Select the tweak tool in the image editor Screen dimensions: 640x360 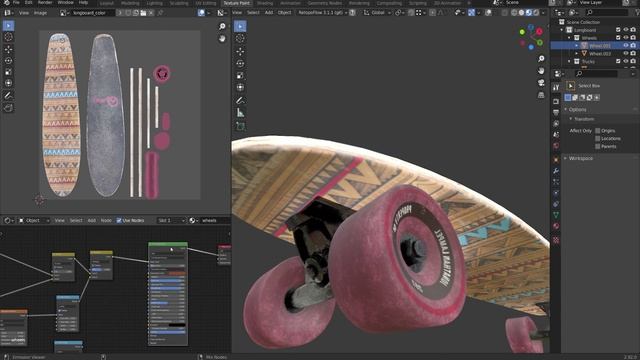pos(8,26)
